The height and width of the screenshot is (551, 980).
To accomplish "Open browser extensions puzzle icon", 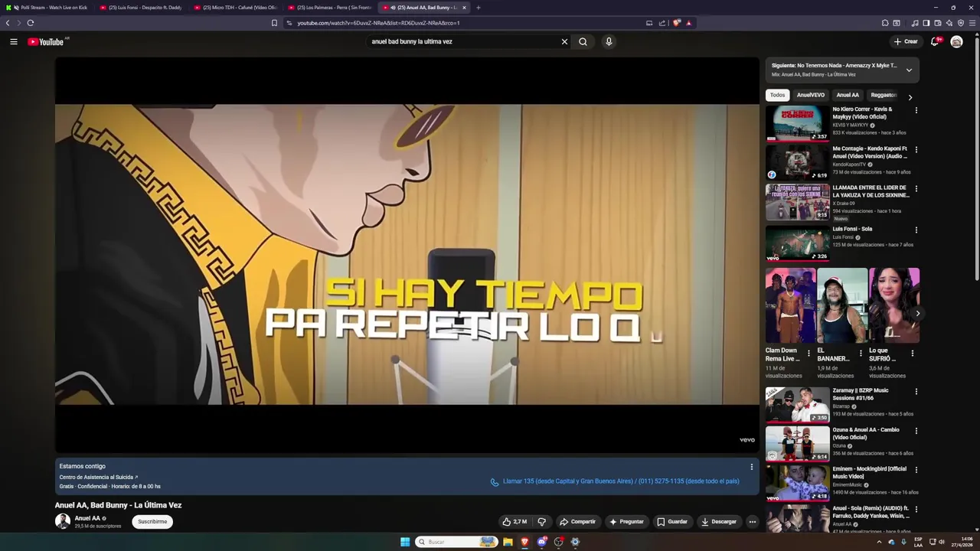I will point(885,23).
